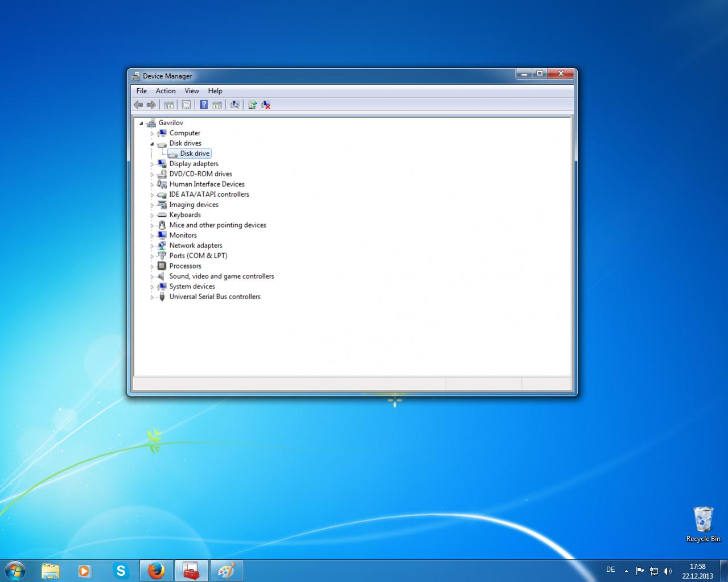The width and height of the screenshot is (728, 582).
Task: Click the red toolbox taskbar button
Action: [191, 571]
